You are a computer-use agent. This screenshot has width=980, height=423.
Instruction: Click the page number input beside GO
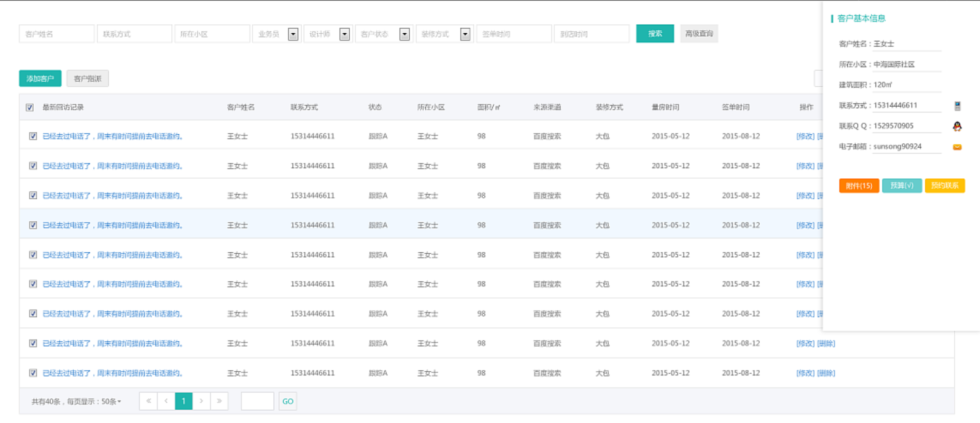(x=258, y=401)
